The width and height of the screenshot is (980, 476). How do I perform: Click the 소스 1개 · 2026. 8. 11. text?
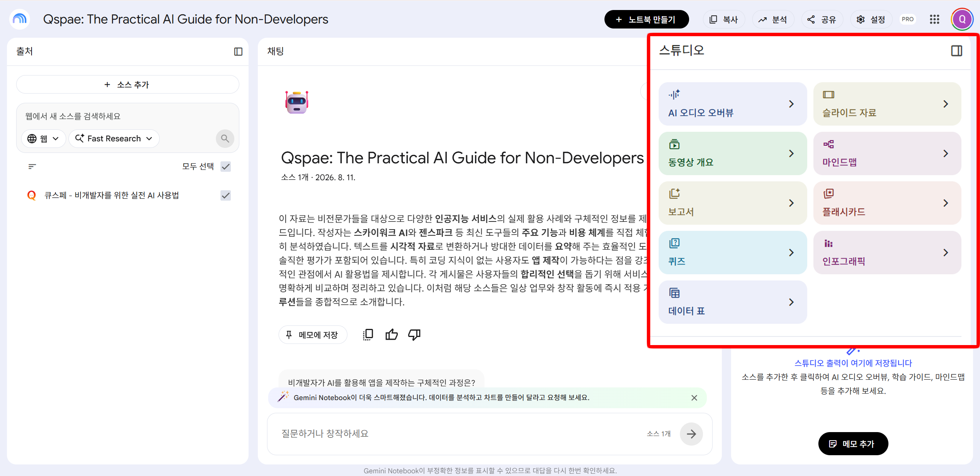coord(318,177)
